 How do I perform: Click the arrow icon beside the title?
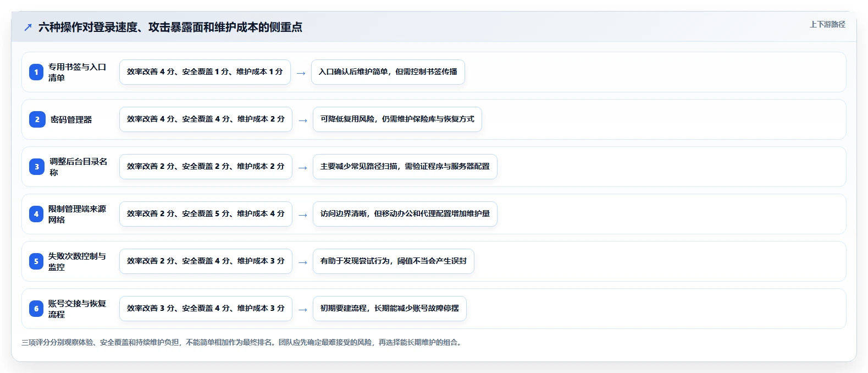point(28,27)
